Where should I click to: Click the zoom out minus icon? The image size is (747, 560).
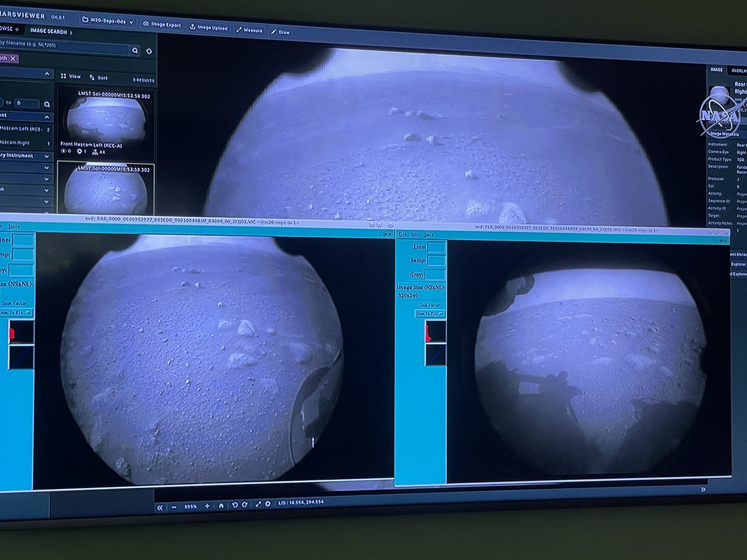pos(174,507)
